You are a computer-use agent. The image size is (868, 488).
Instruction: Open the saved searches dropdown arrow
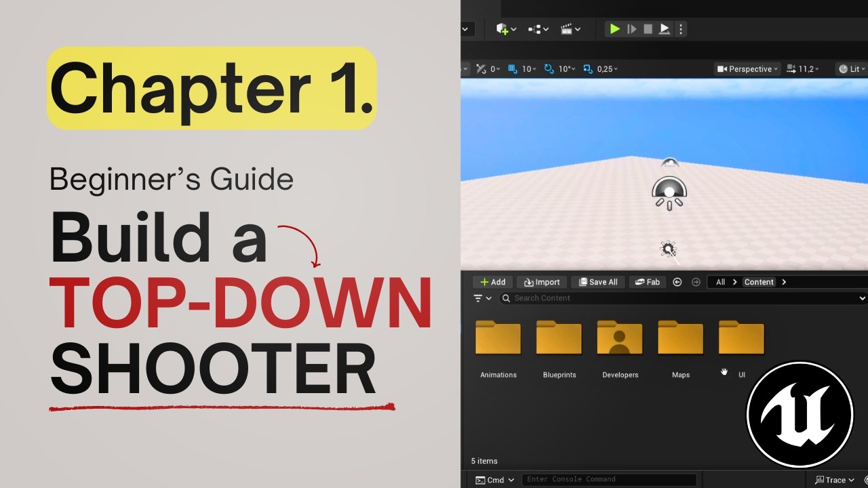click(863, 298)
